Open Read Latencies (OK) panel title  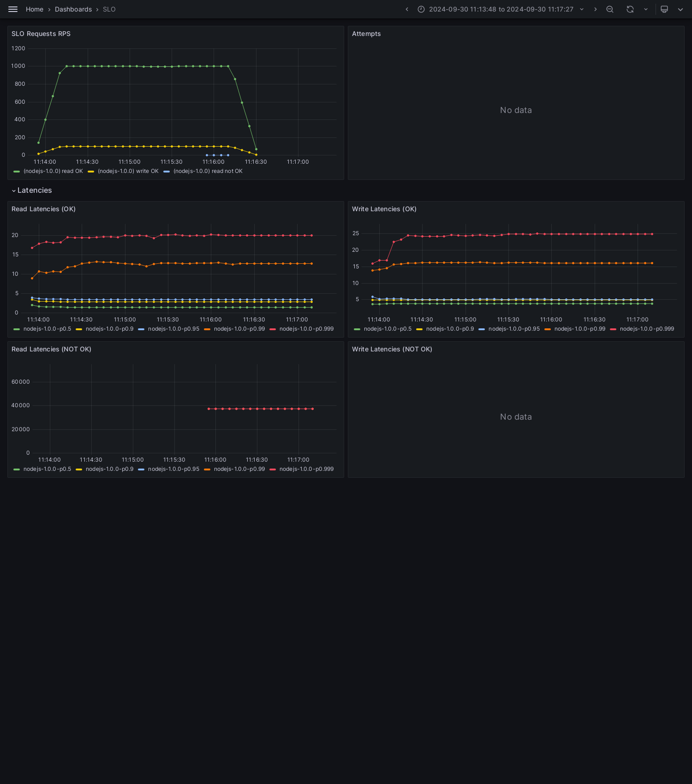[43, 209]
